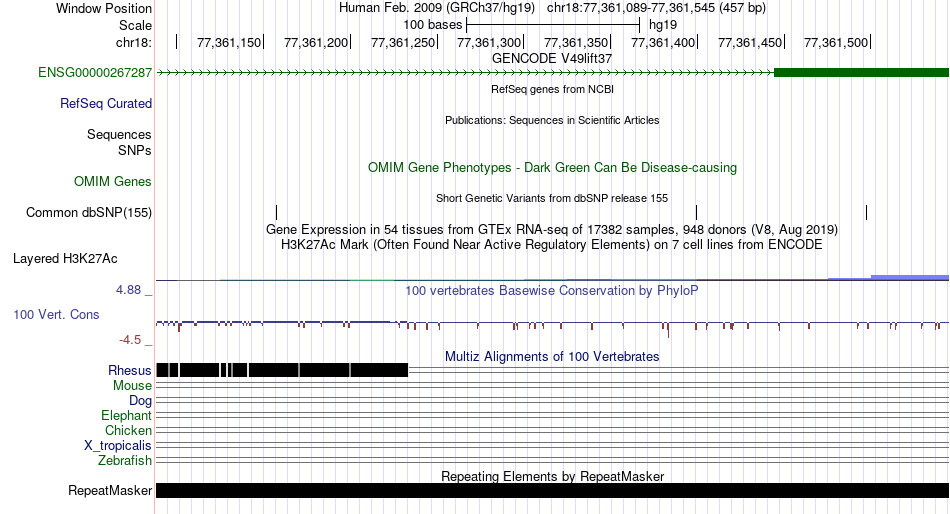
Task: Select the RepeatMasker repeat element bar
Action: (x=552, y=490)
